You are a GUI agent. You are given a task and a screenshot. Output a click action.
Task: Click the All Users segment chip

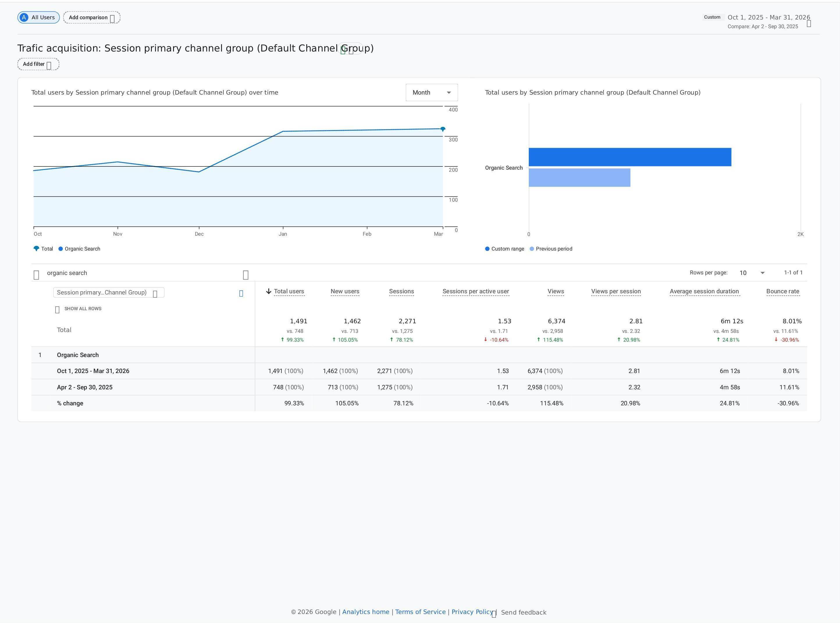pos(38,17)
